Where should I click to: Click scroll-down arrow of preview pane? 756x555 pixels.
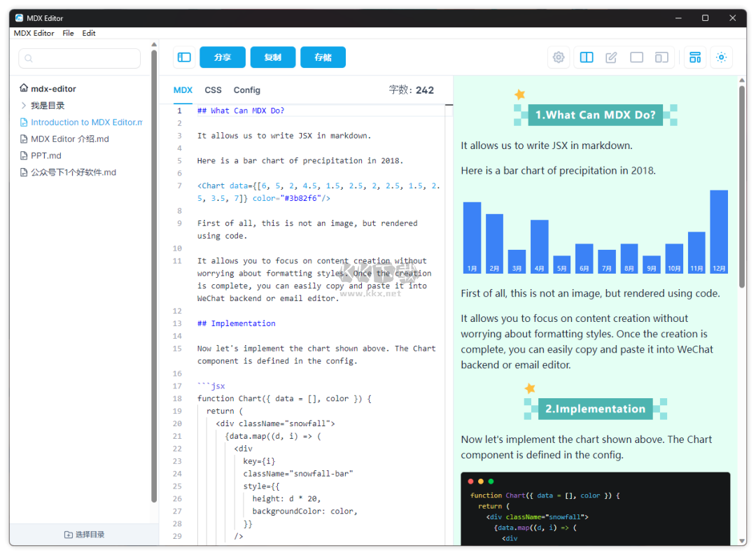pyautogui.click(x=742, y=541)
